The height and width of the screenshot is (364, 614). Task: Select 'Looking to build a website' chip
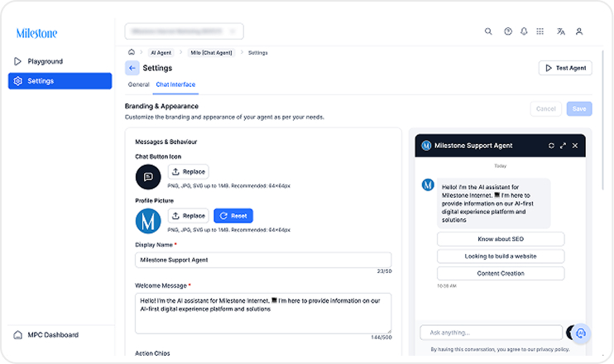pos(501,256)
